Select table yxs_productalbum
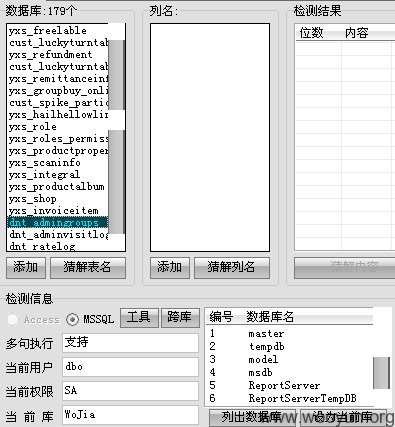This screenshot has width=395, height=427. click(57, 187)
